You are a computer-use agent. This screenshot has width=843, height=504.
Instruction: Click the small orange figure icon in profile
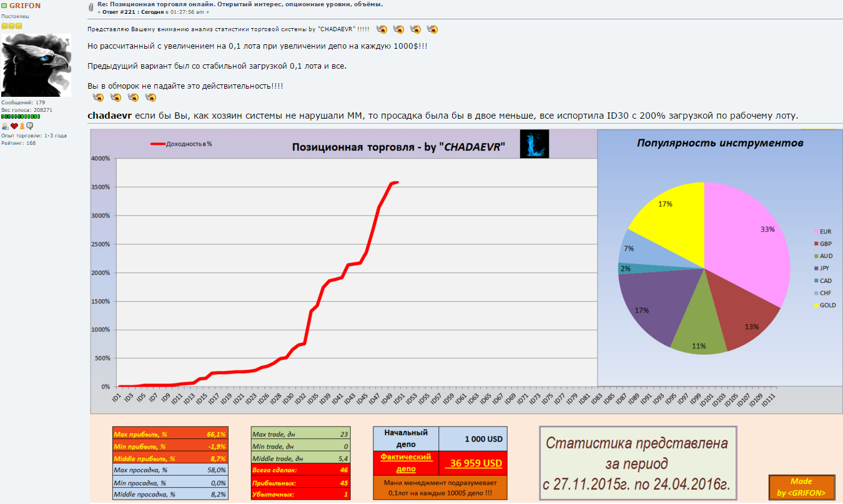pyautogui.click(x=22, y=126)
